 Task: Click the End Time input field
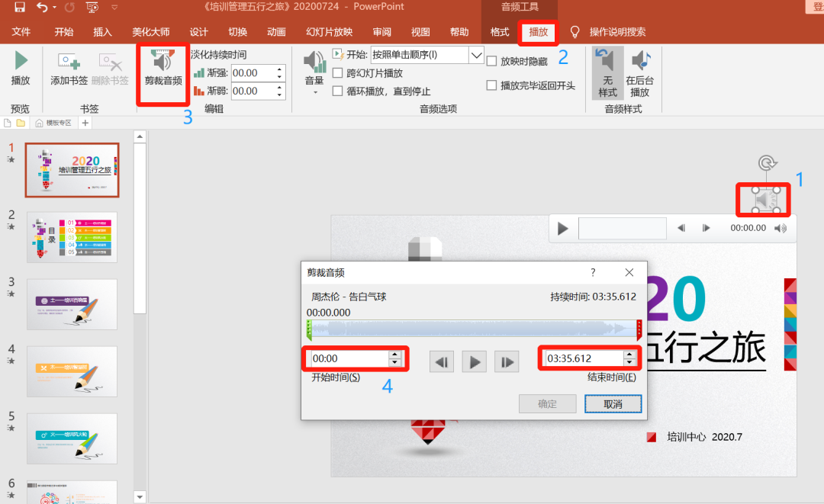(584, 358)
